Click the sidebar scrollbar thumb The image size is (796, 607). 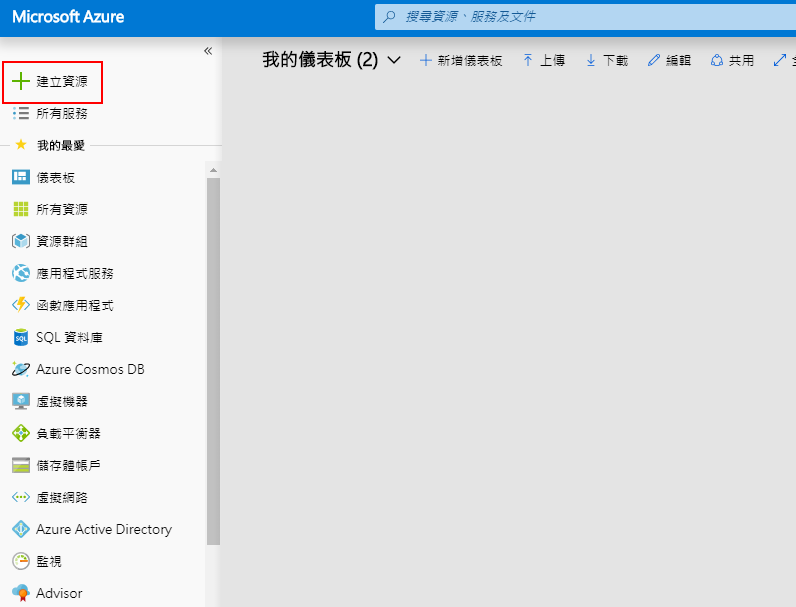[213, 361]
